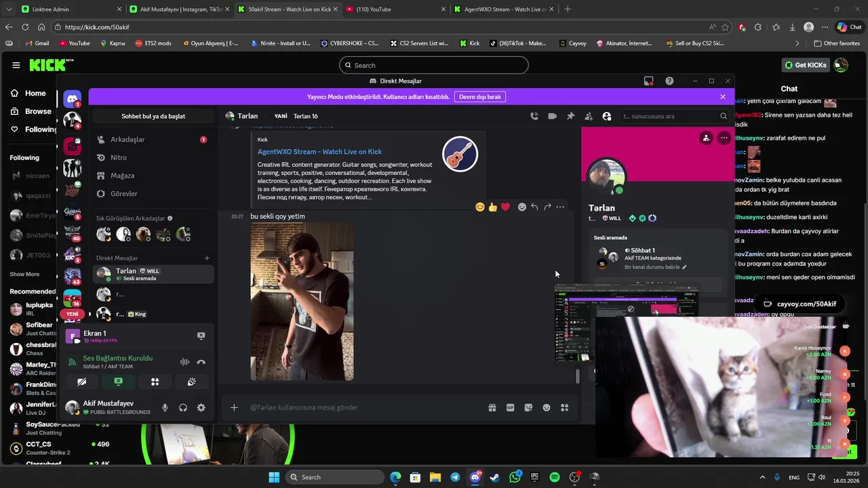Image resolution: width=868 pixels, height=488 pixels.
Task: Open Discord help question mark icon
Action: (669, 81)
